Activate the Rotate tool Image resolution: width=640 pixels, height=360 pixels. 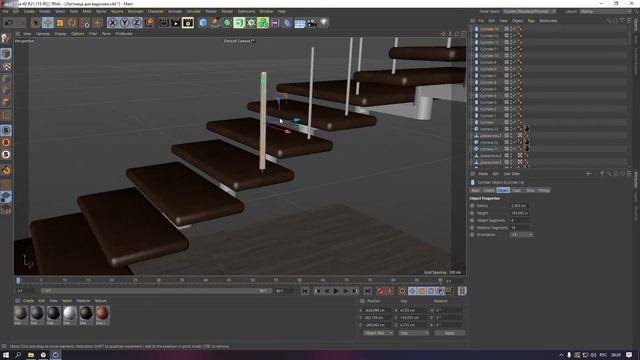72,23
